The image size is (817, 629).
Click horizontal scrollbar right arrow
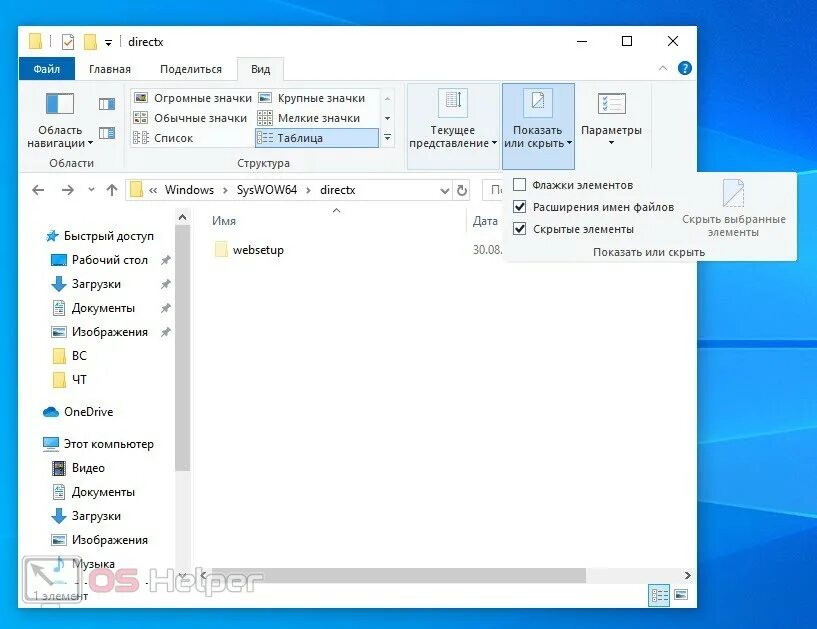pos(687,575)
